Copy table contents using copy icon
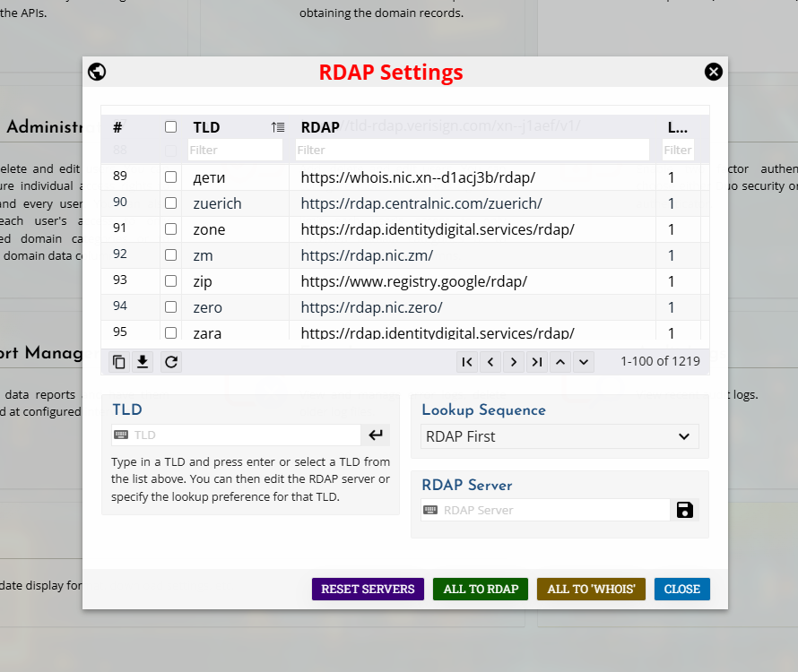This screenshot has width=798, height=672. coord(118,362)
